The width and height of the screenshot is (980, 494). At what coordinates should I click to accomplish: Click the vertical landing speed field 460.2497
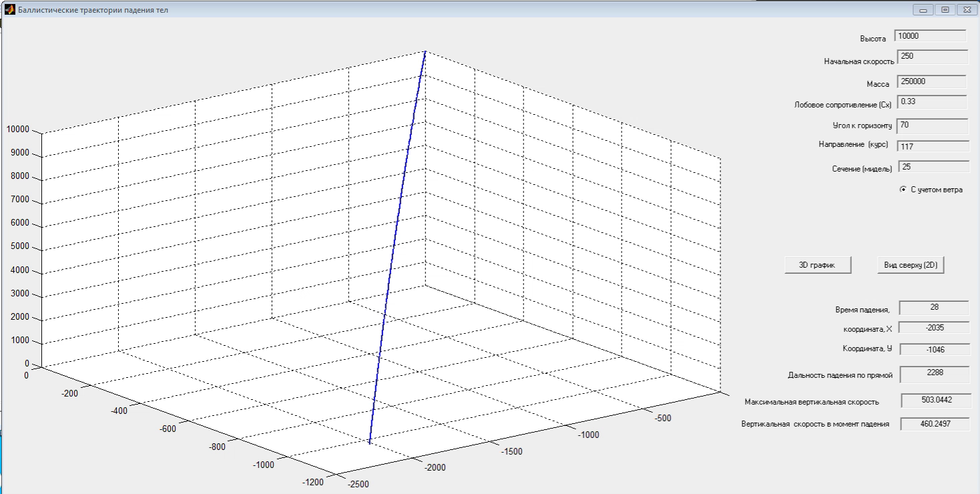[x=935, y=424]
